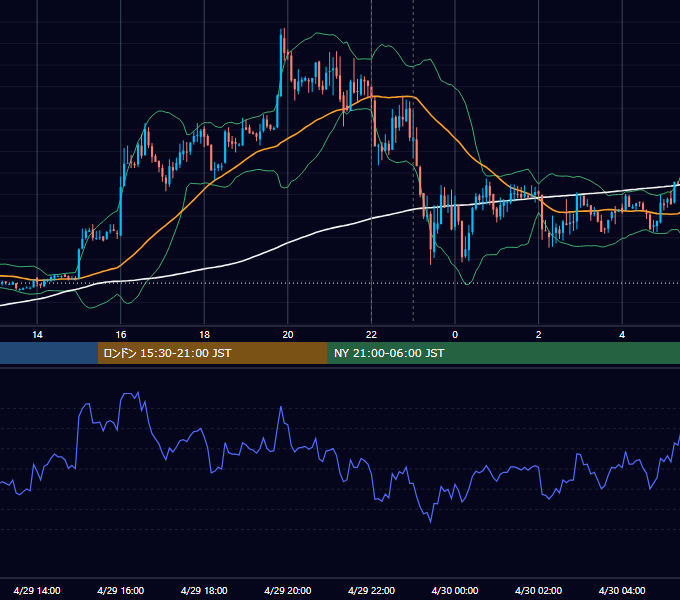Click the blue session bar before London
This screenshot has width=680, height=600.
point(49,353)
